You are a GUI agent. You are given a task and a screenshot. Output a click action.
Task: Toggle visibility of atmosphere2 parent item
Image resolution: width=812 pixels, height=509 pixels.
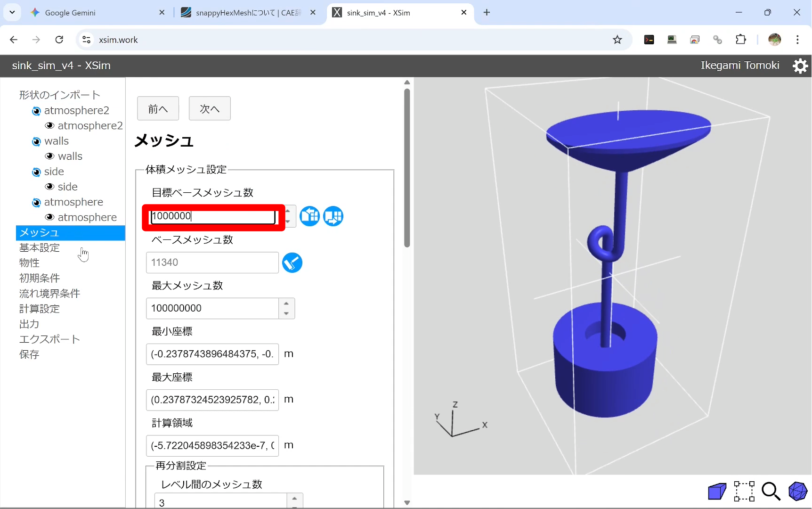36,111
